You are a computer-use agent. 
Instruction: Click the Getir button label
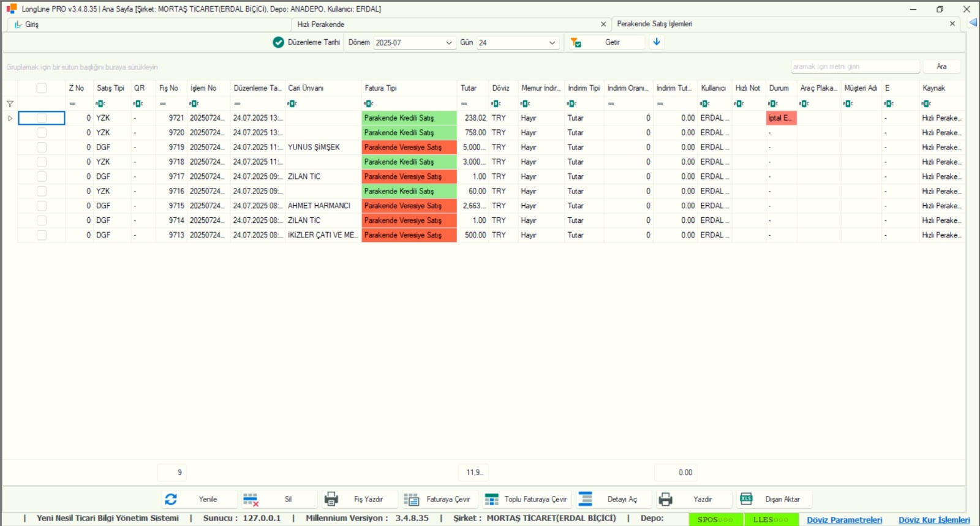tap(612, 42)
